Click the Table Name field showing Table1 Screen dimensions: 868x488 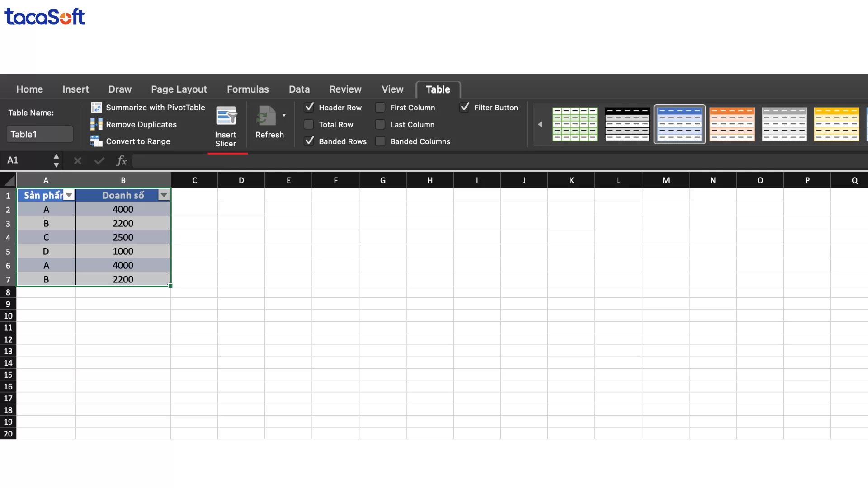coord(39,134)
